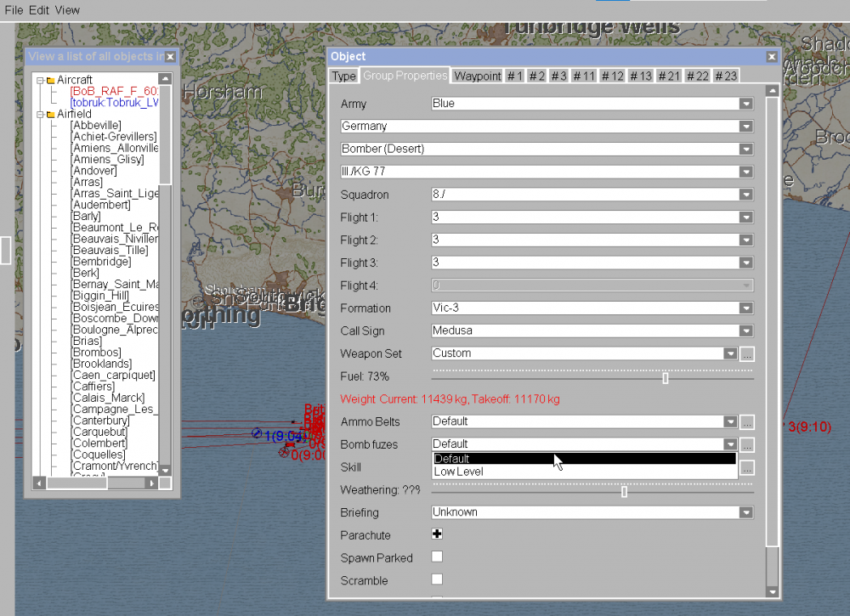Switch to the #12 tab
The image size is (850, 616).
[x=612, y=76]
